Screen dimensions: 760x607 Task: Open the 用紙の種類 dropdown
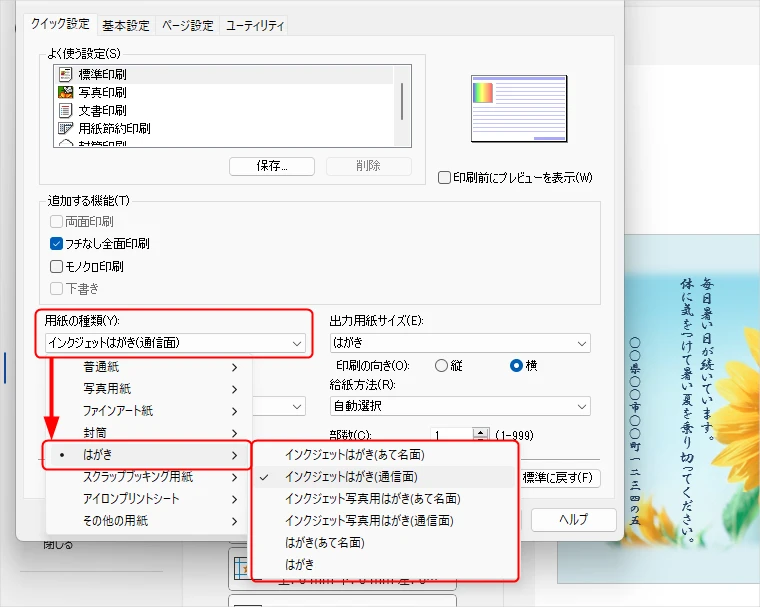175,343
